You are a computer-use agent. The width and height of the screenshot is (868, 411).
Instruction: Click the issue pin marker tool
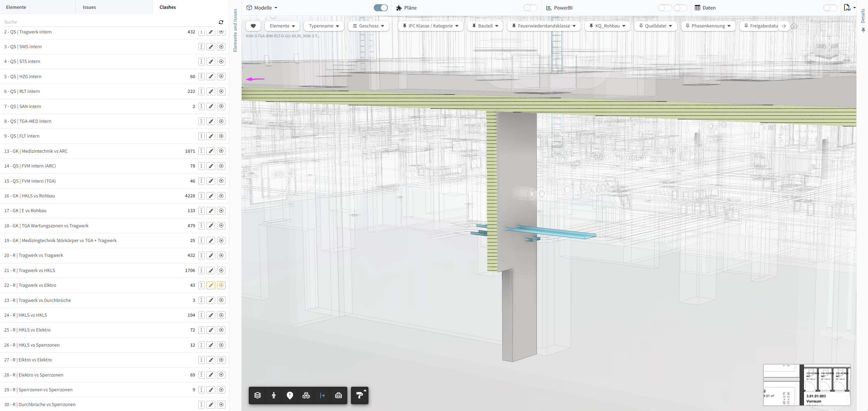coord(290,395)
